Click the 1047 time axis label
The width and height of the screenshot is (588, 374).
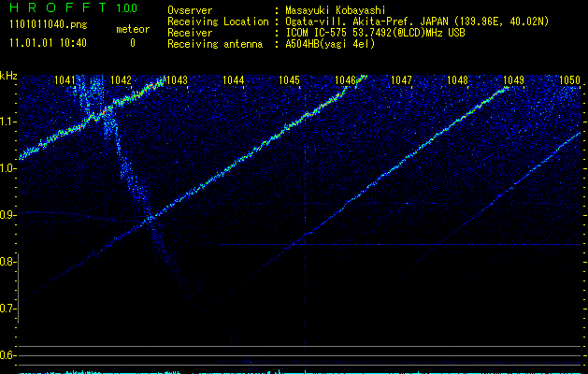click(401, 79)
